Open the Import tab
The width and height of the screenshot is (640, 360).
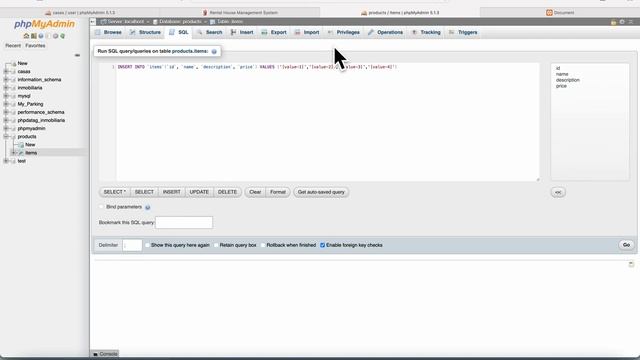click(307, 32)
